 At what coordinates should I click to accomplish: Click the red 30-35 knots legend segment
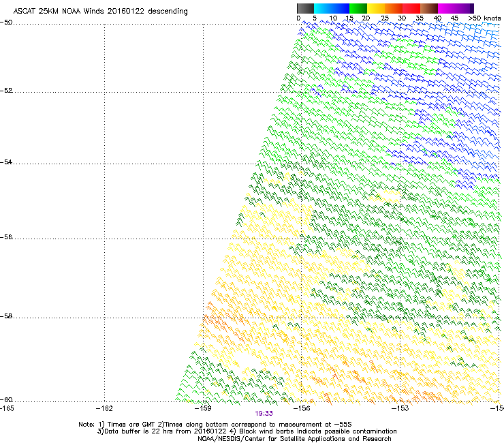point(411,8)
